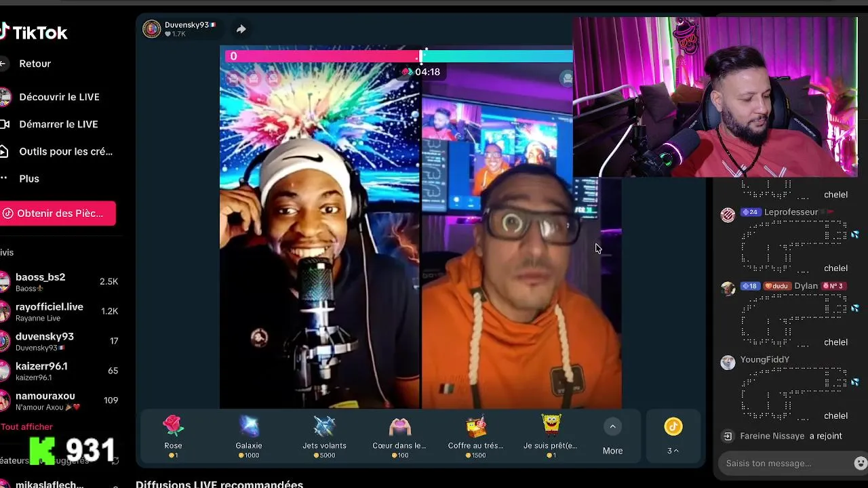Open baoss_bs2 followed account
This screenshot has height=488, width=868.
pyautogui.click(x=60, y=282)
